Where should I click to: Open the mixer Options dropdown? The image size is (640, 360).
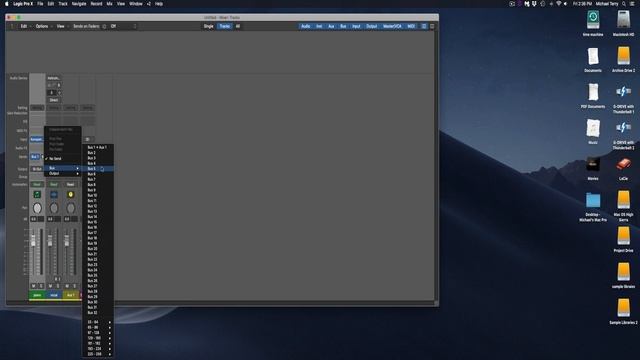point(43,26)
